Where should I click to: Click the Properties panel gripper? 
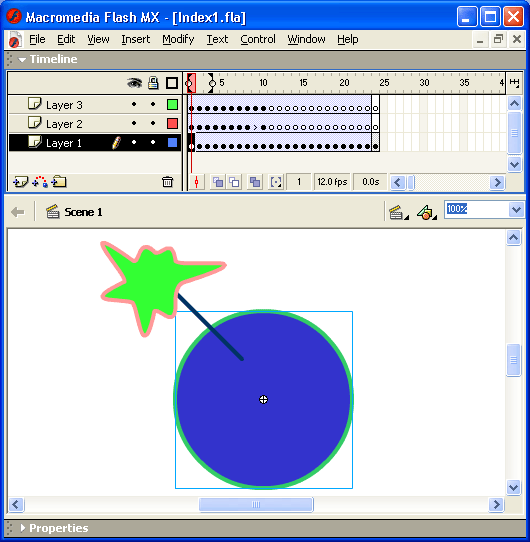[9, 528]
